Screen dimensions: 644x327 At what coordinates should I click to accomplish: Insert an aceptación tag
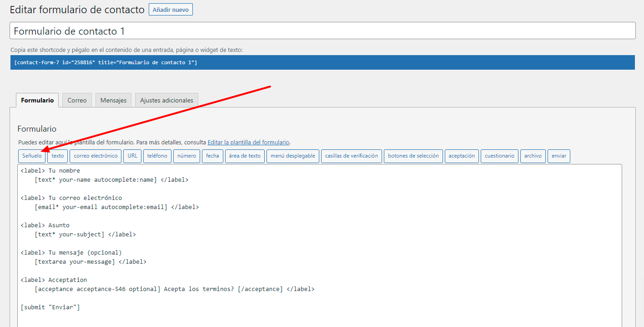[x=462, y=156]
